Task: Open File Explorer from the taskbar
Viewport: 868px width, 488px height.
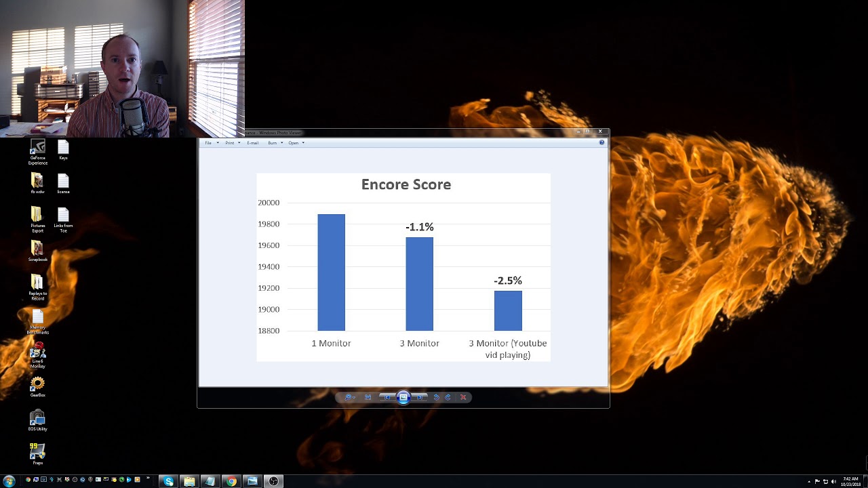Action: [189, 481]
